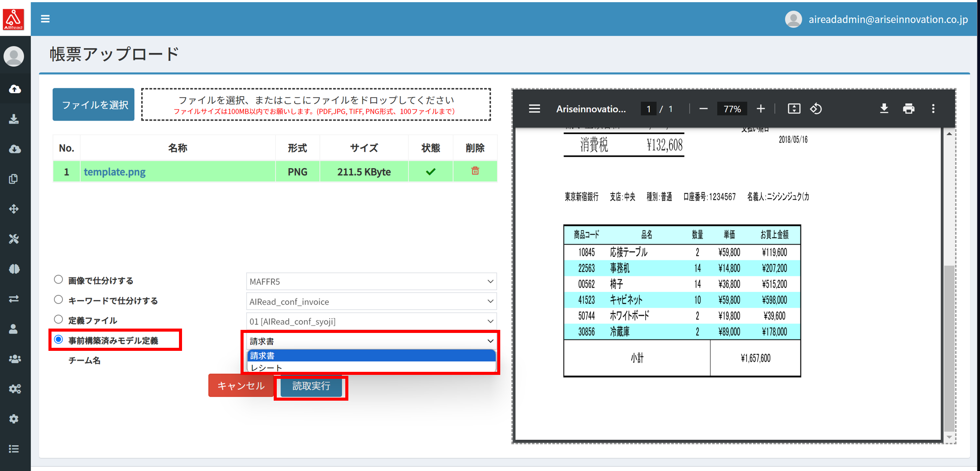Open more options in the PDF viewer
The width and height of the screenshot is (980, 471).
pyautogui.click(x=933, y=108)
